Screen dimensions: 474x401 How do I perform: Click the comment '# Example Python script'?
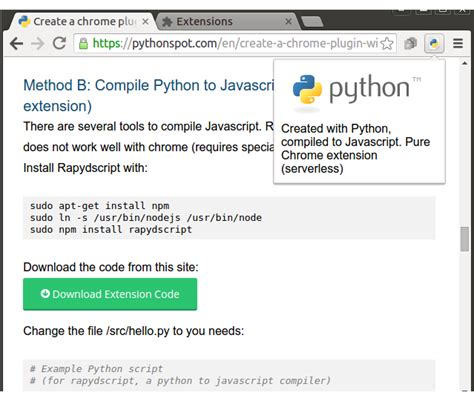pyautogui.click(x=96, y=369)
